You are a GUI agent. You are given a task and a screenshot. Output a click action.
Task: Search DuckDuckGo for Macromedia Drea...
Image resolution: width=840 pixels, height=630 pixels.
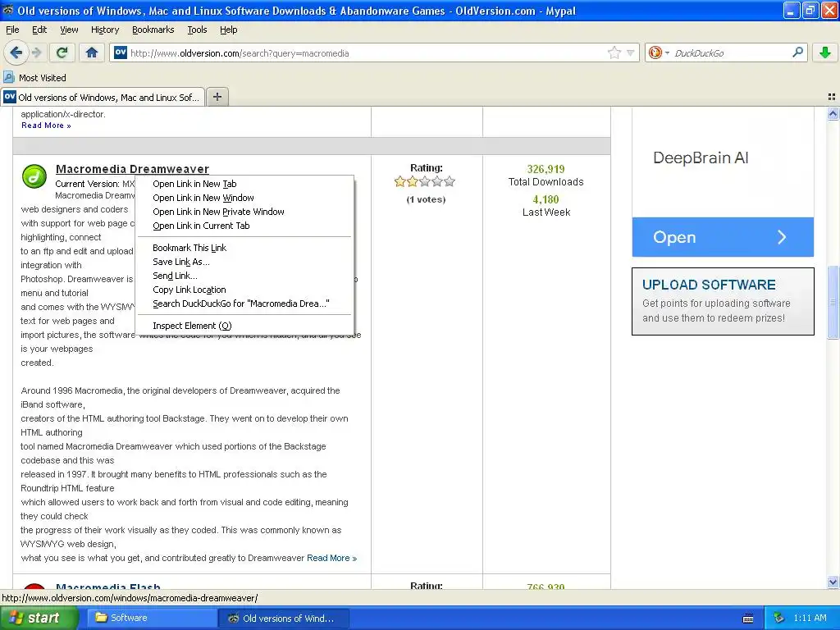click(x=244, y=304)
